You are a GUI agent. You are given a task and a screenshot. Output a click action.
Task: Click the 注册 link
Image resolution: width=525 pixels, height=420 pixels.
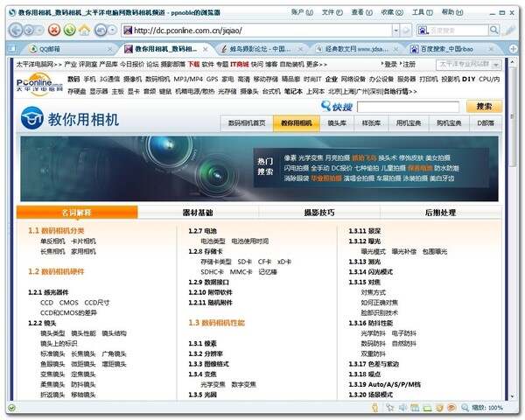coord(409,64)
